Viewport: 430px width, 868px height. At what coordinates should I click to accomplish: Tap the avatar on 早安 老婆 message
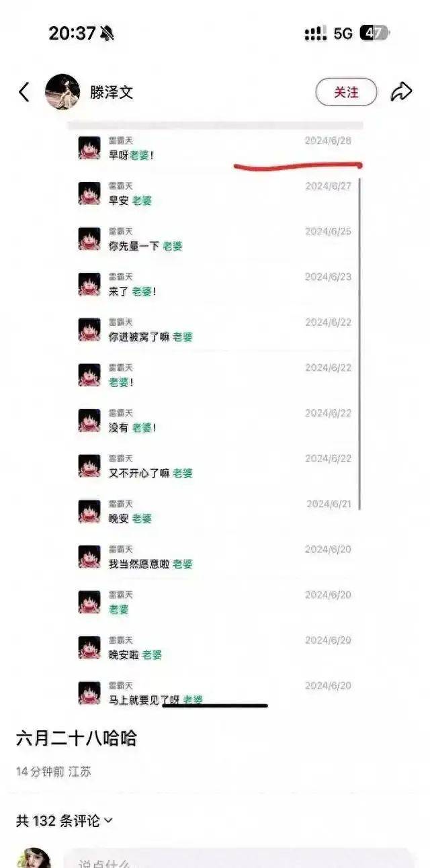pos(89,193)
